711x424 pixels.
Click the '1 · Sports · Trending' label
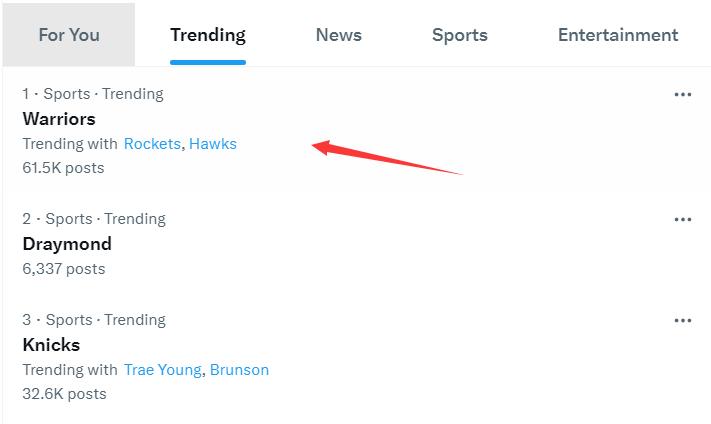[93, 94]
